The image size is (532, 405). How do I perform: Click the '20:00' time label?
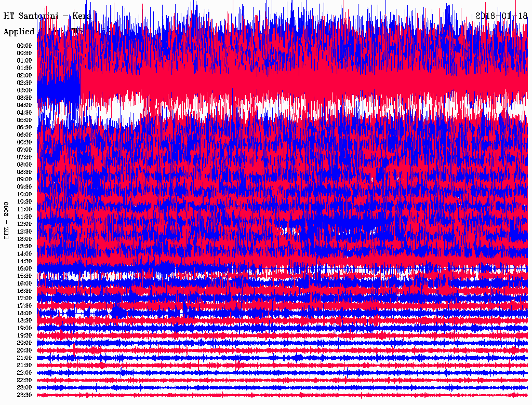(24, 343)
